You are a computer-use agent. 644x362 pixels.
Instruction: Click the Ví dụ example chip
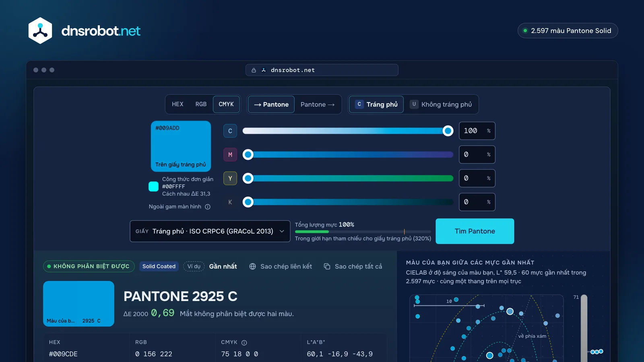point(194,266)
